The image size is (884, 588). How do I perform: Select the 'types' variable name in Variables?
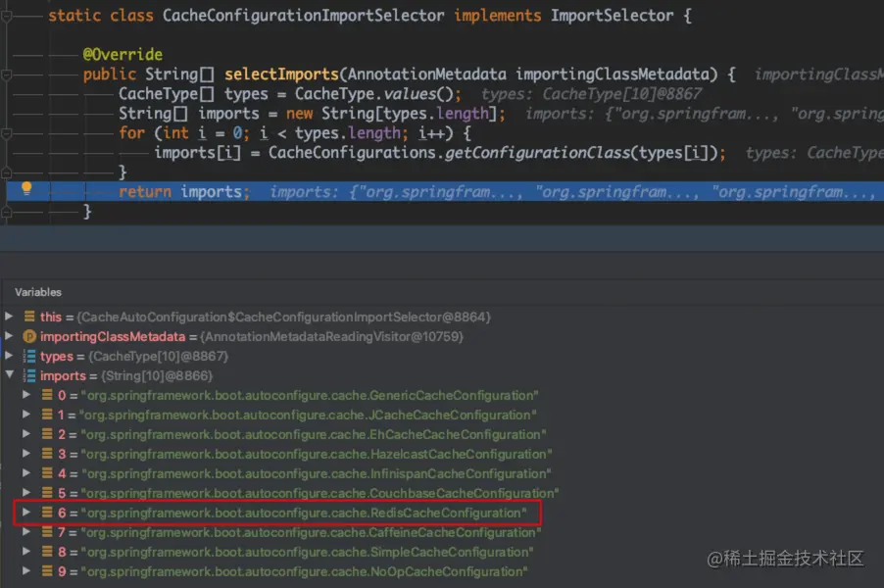coord(57,357)
